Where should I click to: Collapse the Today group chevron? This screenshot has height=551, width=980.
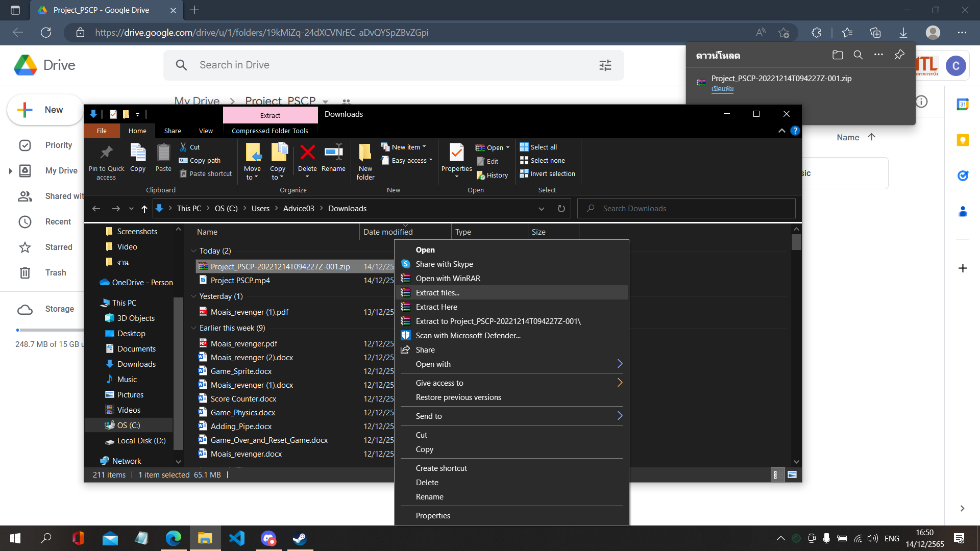(193, 251)
